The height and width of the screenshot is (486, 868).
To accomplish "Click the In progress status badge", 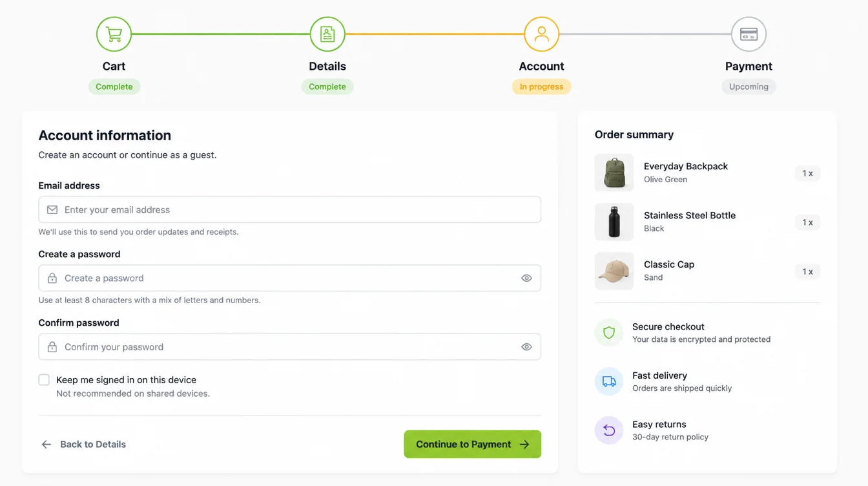I will point(541,87).
